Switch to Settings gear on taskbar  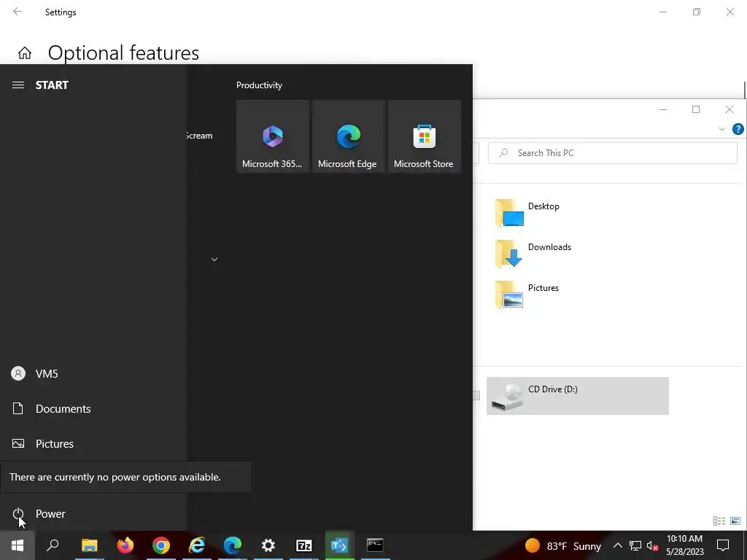pyautogui.click(x=268, y=545)
